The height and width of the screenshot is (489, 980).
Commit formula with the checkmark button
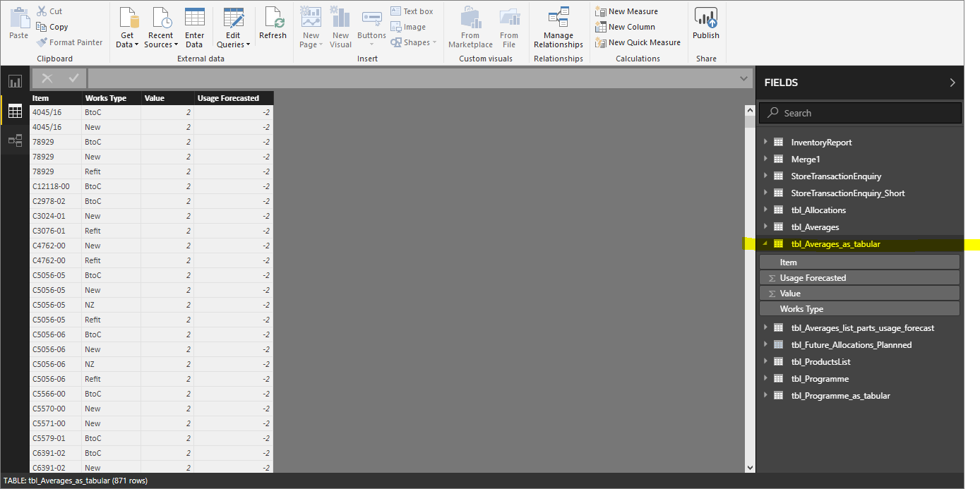point(73,78)
